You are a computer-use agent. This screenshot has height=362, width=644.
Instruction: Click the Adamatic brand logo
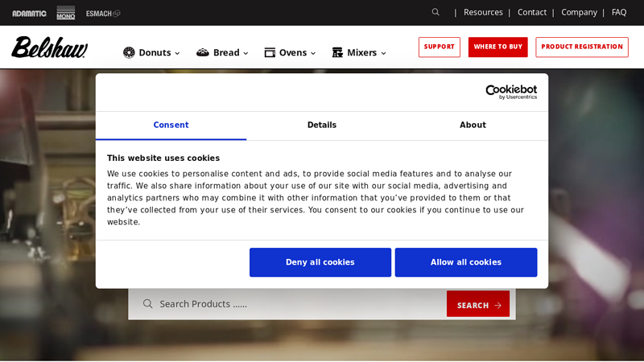pyautogui.click(x=29, y=13)
